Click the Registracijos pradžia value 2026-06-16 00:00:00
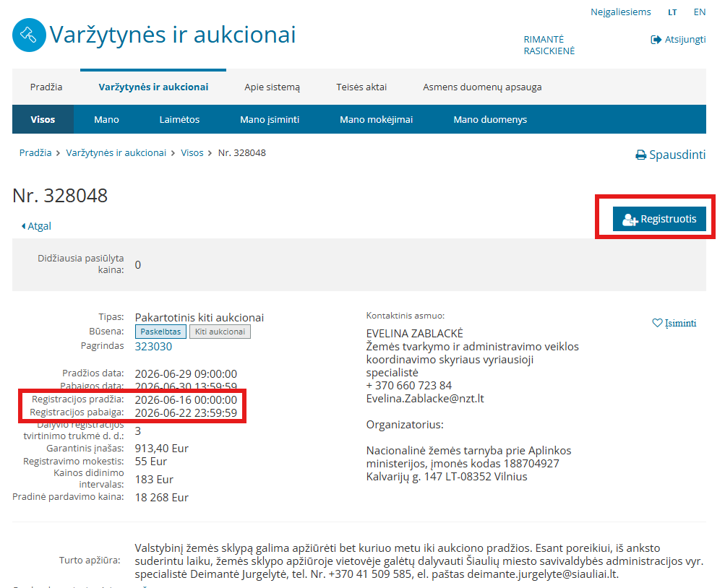725x588 pixels. [186, 400]
